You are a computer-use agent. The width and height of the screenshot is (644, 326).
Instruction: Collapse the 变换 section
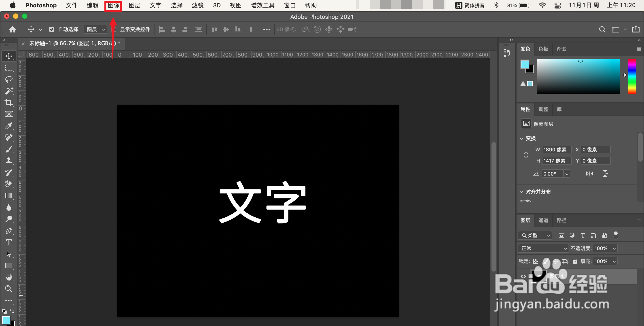[x=521, y=138]
